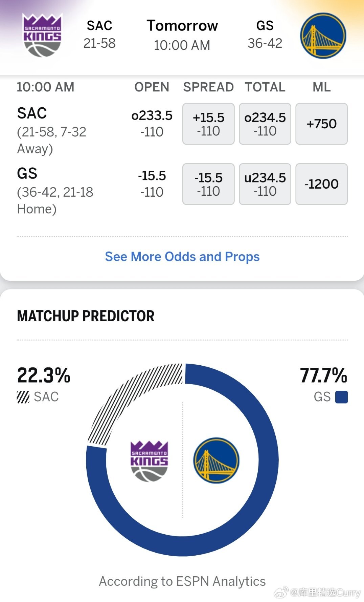Tap the ML column header
This screenshot has width=364, height=602.
321,87
